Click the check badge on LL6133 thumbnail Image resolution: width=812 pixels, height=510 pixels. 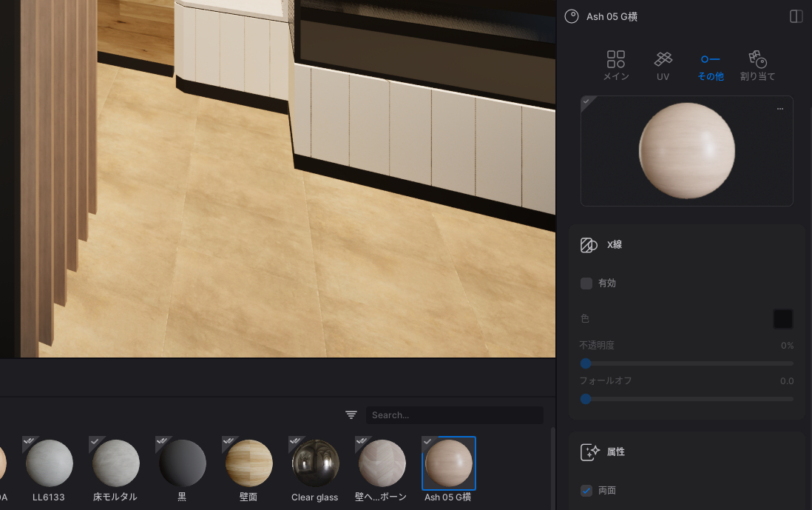coord(28,442)
